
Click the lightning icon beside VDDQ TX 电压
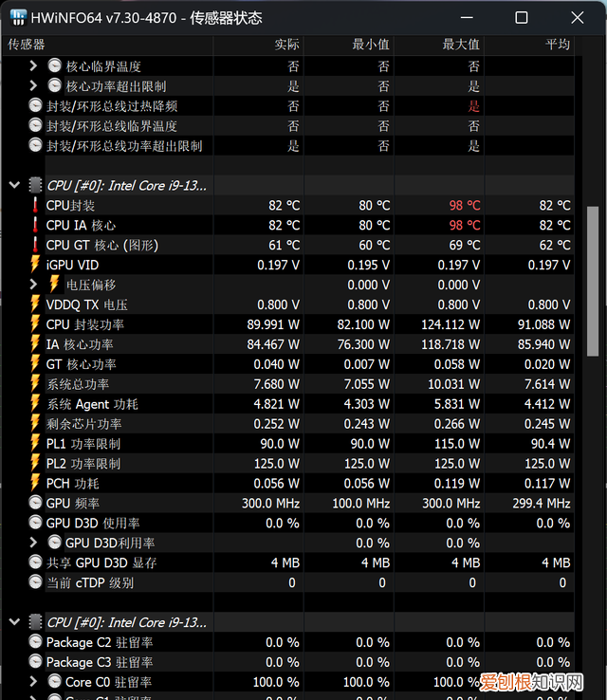click(35, 304)
